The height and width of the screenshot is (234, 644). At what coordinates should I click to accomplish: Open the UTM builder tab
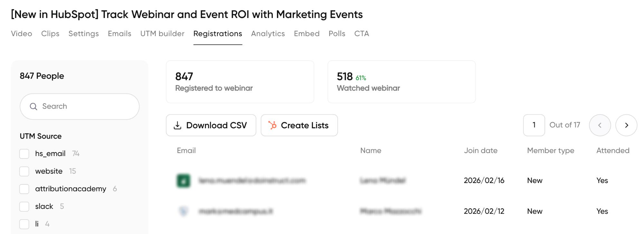click(162, 34)
